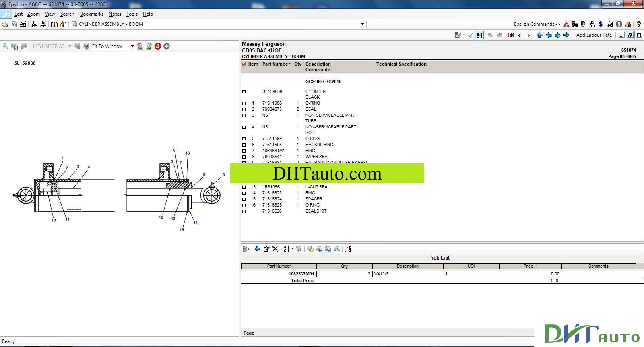Click the black tractor icon in Epsilon Commands

[575, 24]
